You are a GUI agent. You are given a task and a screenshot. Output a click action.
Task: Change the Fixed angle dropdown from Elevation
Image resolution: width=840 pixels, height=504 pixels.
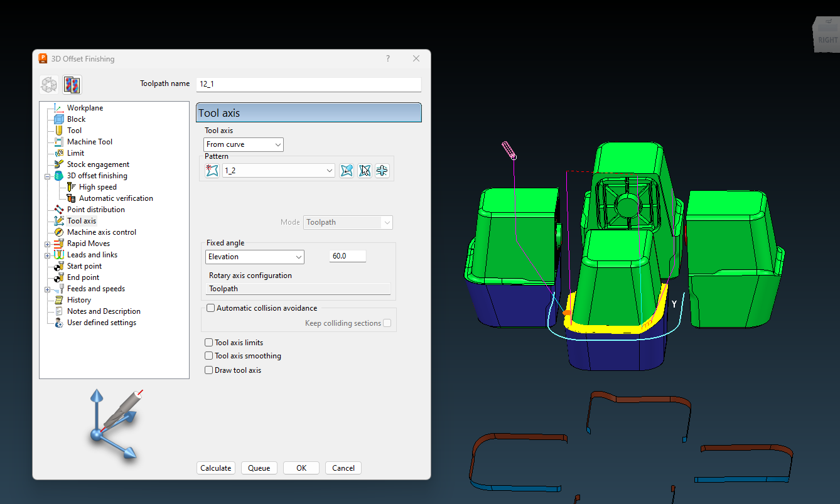(x=254, y=257)
